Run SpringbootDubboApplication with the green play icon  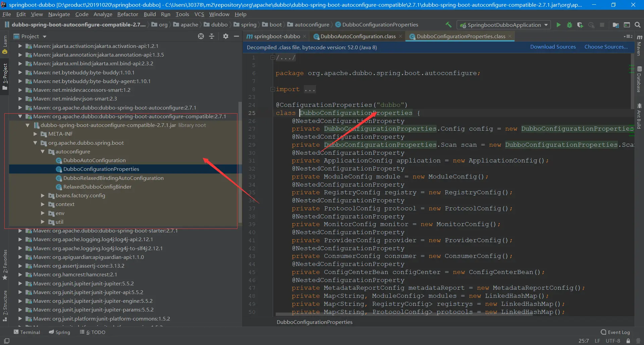click(x=558, y=25)
